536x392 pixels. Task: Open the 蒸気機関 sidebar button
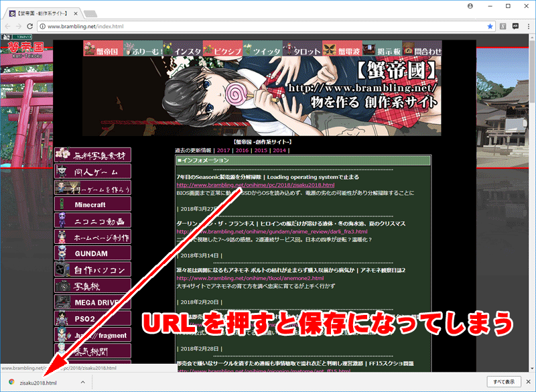pyautogui.click(x=92, y=351)
